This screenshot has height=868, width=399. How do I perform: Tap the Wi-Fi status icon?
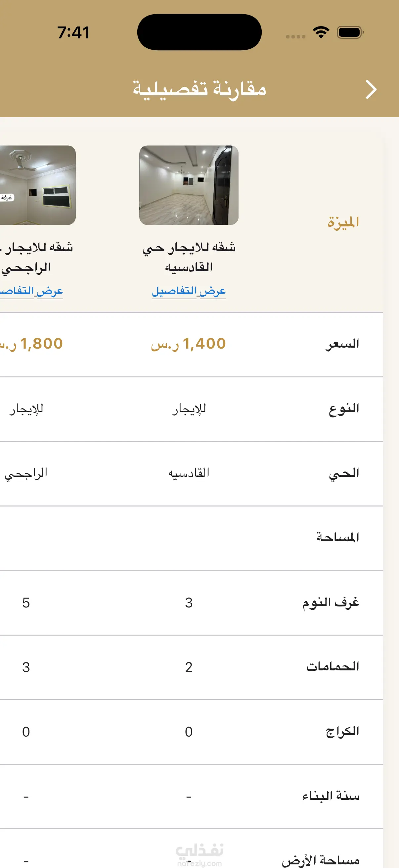coord(321,32)
